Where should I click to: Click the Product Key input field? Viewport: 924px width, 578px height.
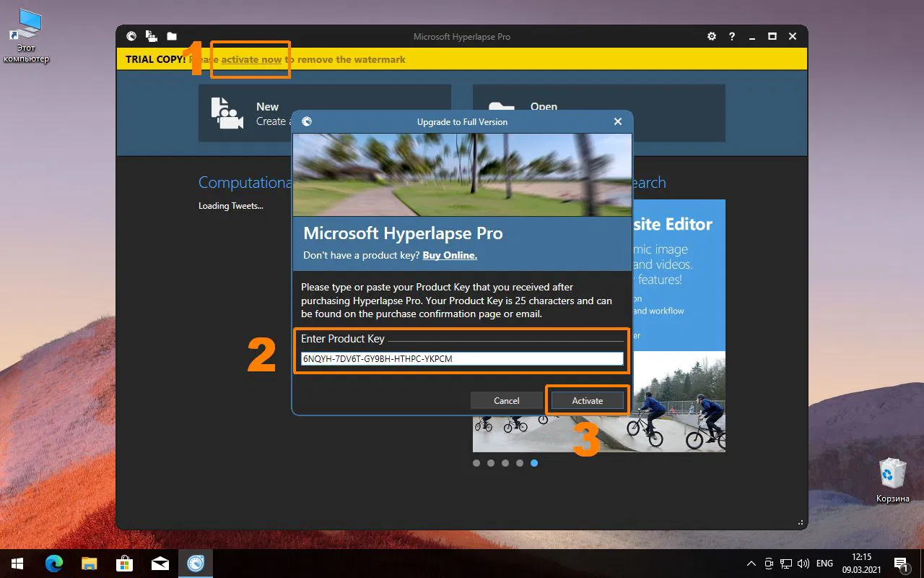point(462,358)
